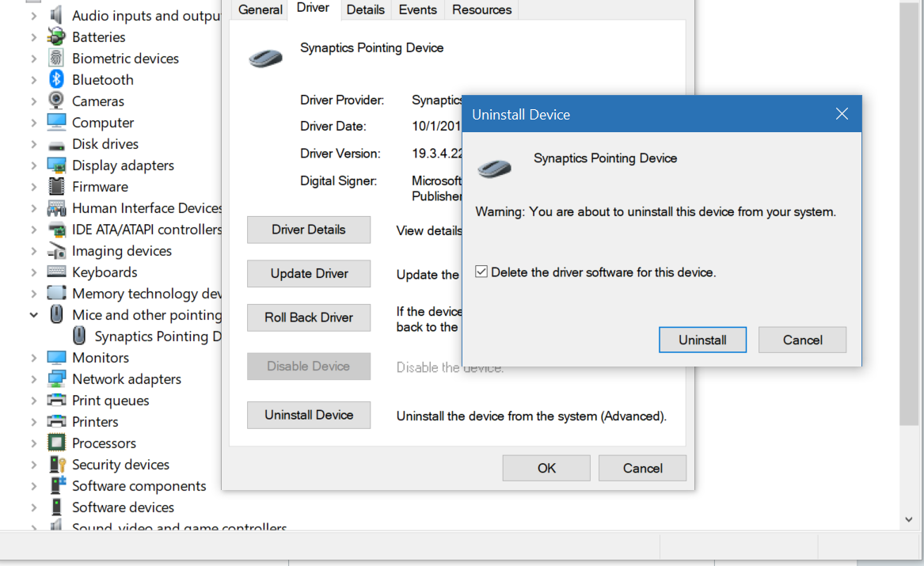
Task: Click the Driver Details button
Action: pyautogui.click(x=309, y=230)
